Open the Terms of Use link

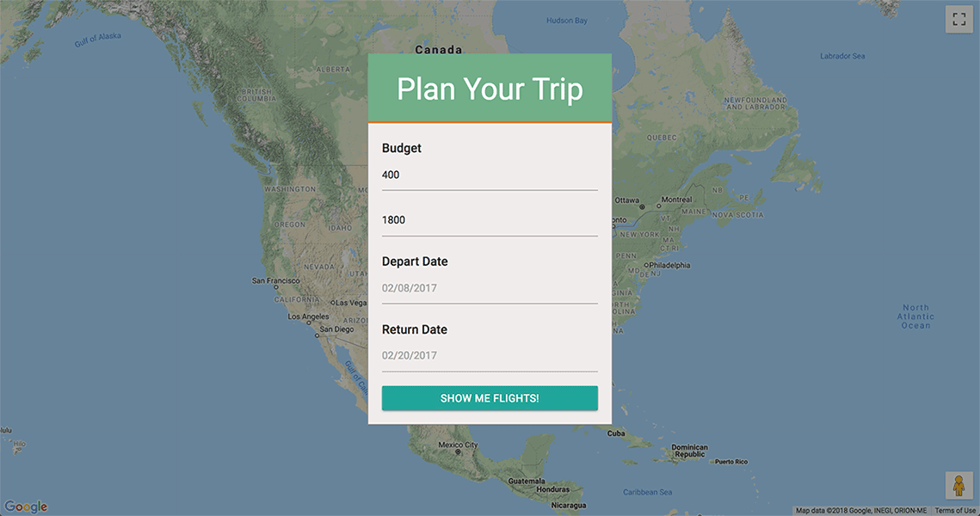[955, 510]
